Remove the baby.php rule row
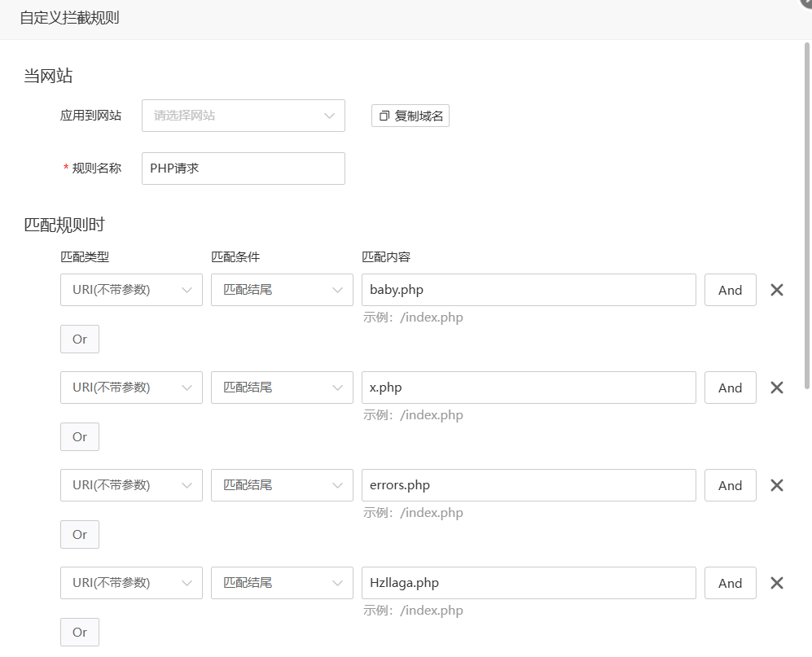The height and width of the screenshot is (657, 812). [x=776, y=290]
